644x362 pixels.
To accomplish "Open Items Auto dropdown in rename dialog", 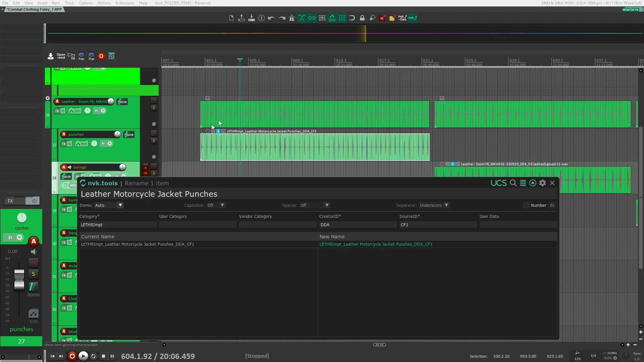I will 109,205.
